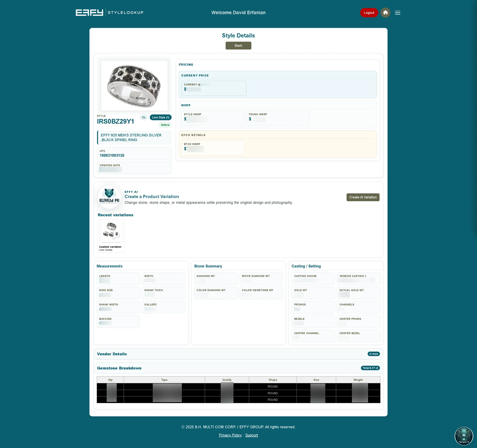The image size is (477, 448).
Task: Click the Recent variations heading
Action: [x=116, y=215]
